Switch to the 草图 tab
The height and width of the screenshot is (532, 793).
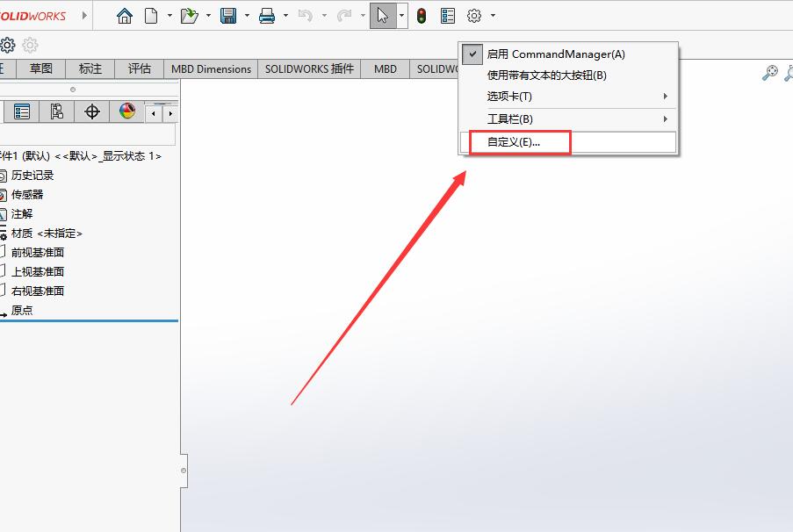tap(41, 68)
